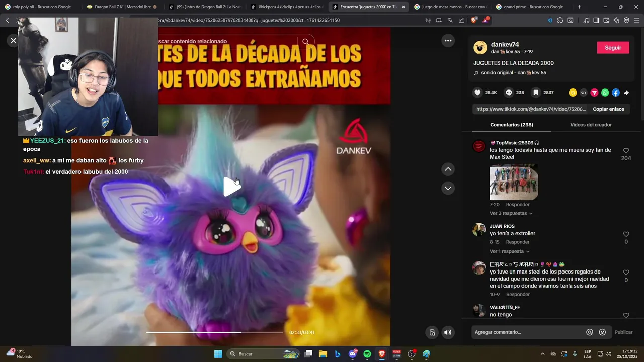The width and height of the screenshot is (644, 362).
Task: Translate the page with the translate icon
Action: click(450, 20)
